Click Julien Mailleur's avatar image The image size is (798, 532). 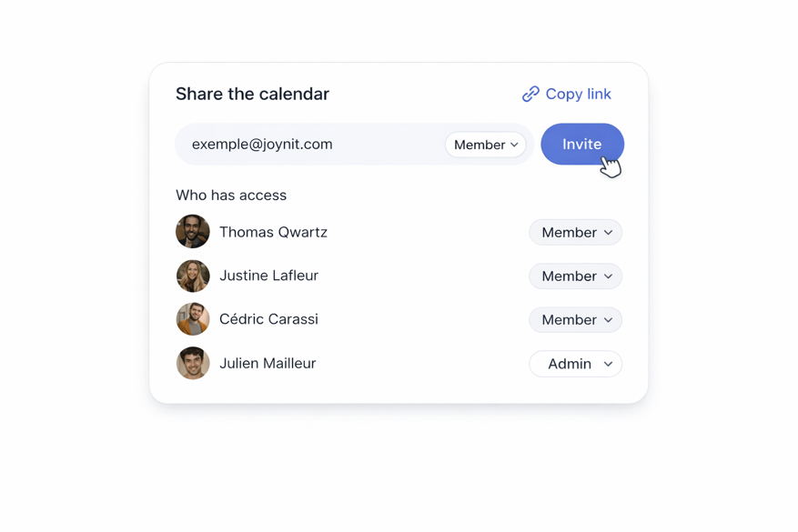tap(192, 363)
